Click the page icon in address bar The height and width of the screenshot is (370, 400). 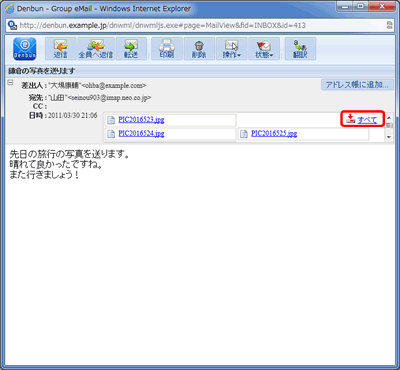click(x=12, y=25)
